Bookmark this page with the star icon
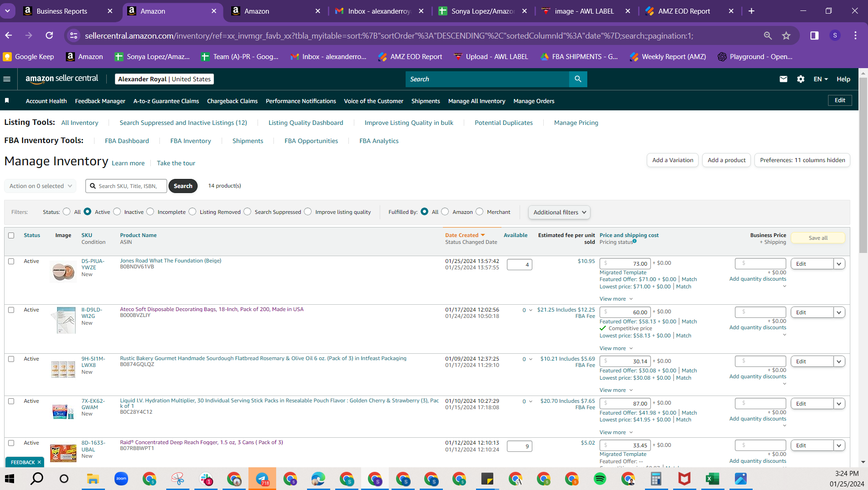Viewport: 868px width, 490px height. tap(786, 35)
